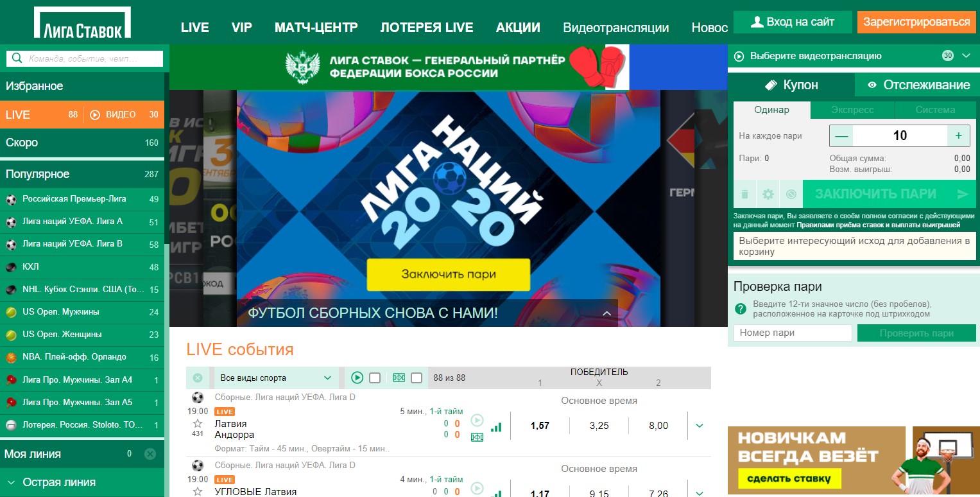980x497 pixels.
Task: Click the Лига наций УЕФА. Лига A football icon
Action: (12, 222)
